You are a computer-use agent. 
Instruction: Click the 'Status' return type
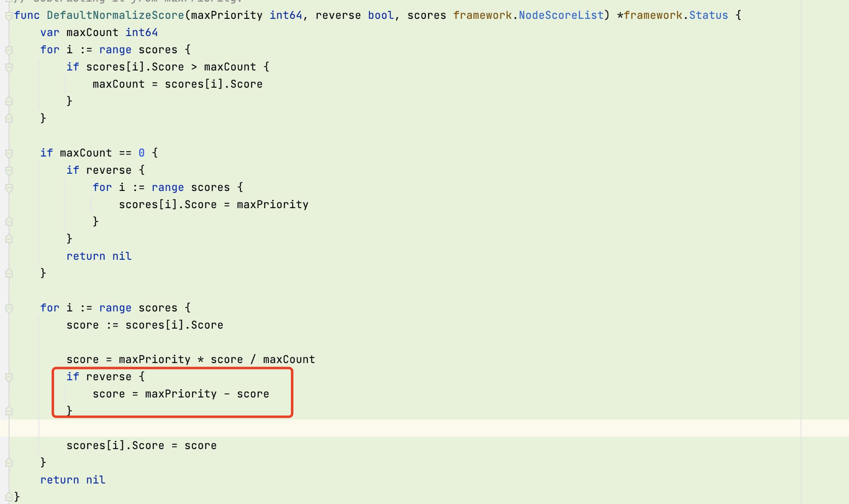coord(708,16)
